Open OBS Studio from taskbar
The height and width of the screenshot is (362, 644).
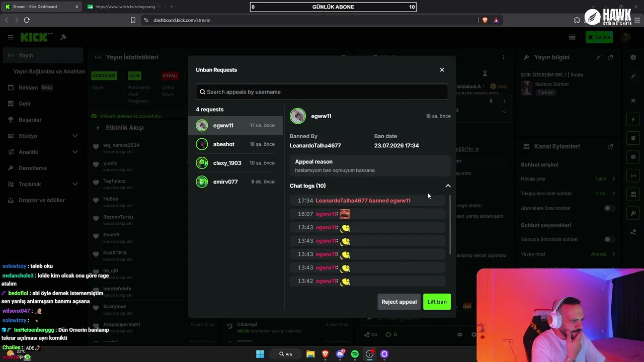tap(370, 354)
